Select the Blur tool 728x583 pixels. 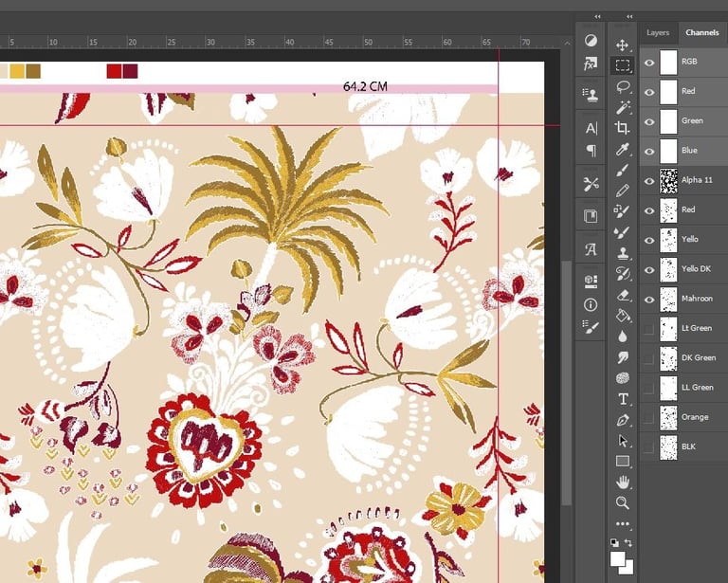click(622, 337)
